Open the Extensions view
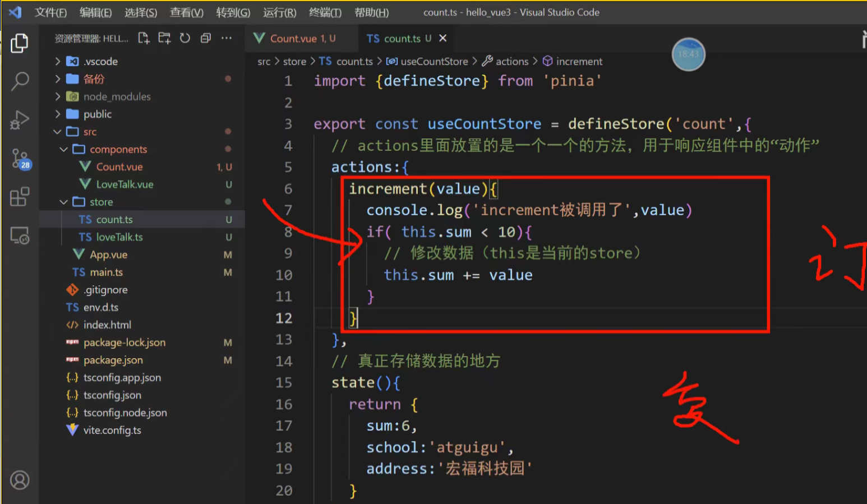The width and height of the screenshot is (867, 504). pos(20,197)
